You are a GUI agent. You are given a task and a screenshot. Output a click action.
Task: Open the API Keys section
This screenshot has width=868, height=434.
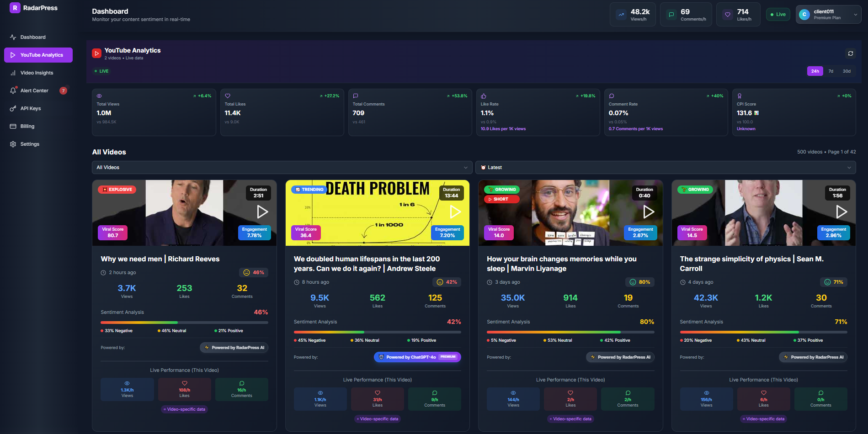point(32,108)
